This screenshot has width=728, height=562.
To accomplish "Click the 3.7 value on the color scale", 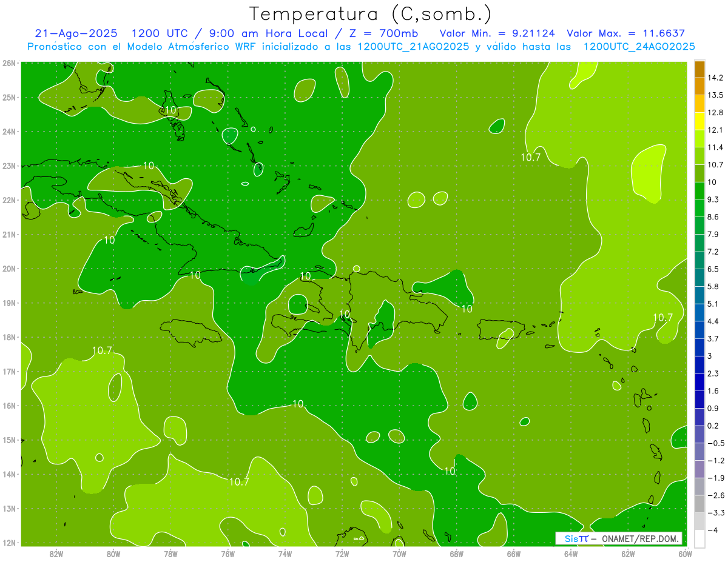I will point(713,338).
